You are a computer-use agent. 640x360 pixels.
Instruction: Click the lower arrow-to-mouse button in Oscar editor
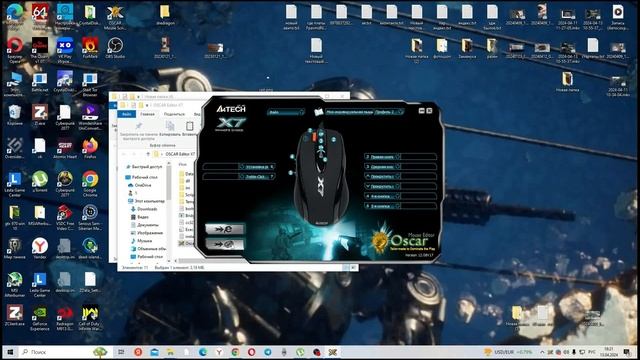coord(224,244)
